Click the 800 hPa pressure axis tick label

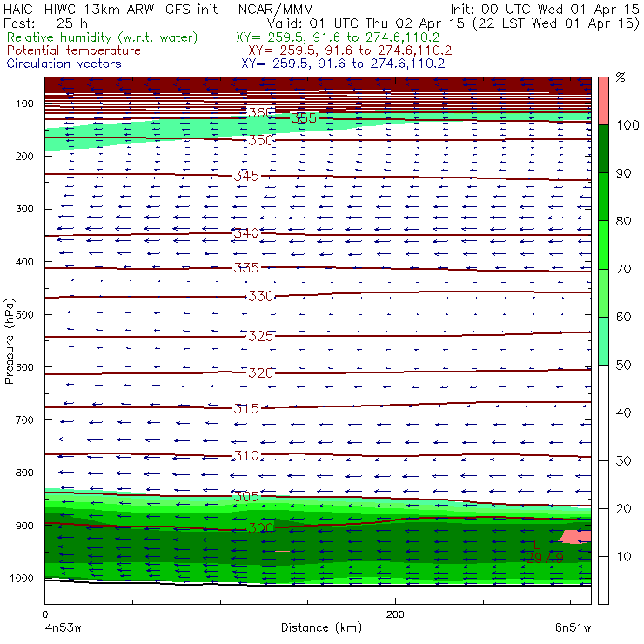coord(24,473)
